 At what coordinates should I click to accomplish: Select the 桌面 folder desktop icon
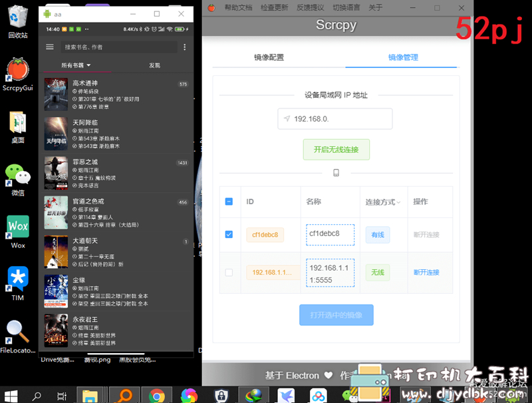(18, 127)
